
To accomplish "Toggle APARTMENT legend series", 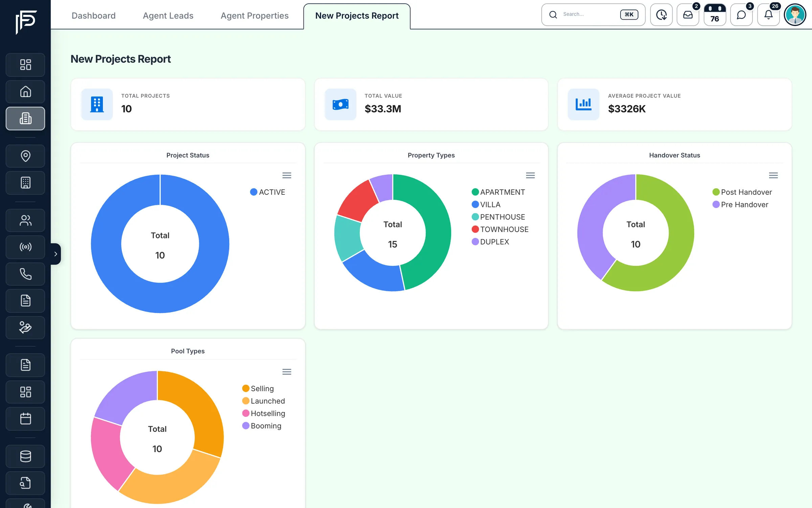I will (498, 192).
